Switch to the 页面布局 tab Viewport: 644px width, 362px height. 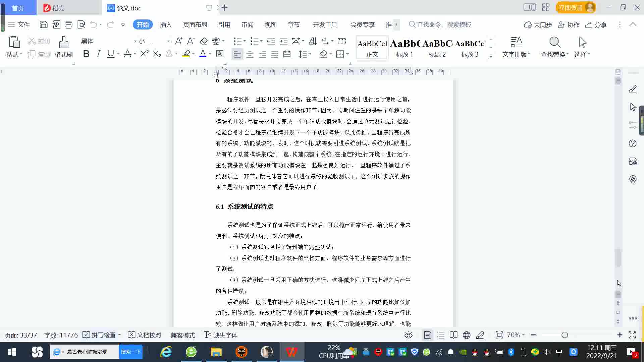(195, 24)
